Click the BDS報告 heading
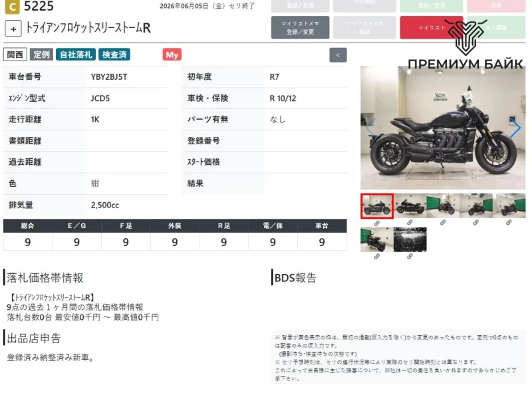532x399 pixels. [295, 278]
